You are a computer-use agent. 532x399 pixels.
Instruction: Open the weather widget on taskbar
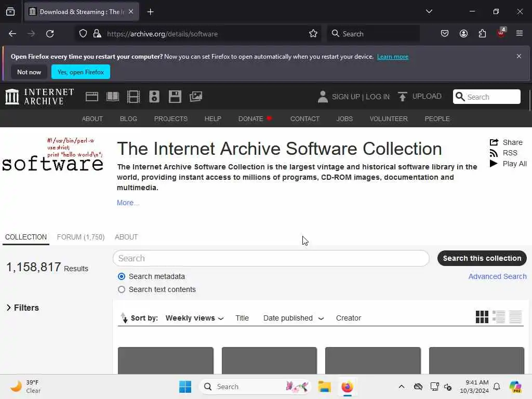click(x=25, y=387)
